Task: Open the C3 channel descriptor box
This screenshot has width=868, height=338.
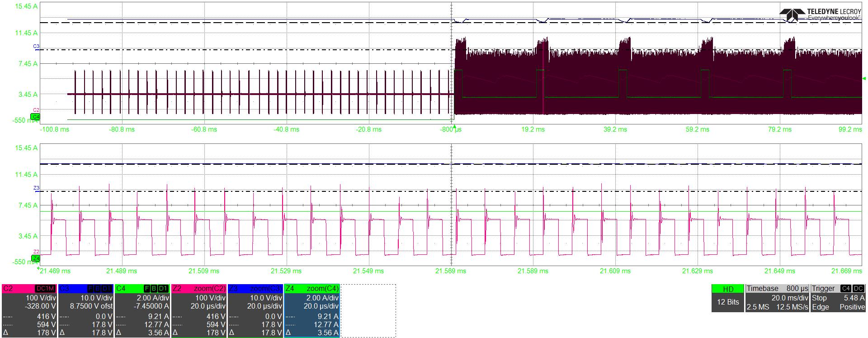Action: [86, 311]
